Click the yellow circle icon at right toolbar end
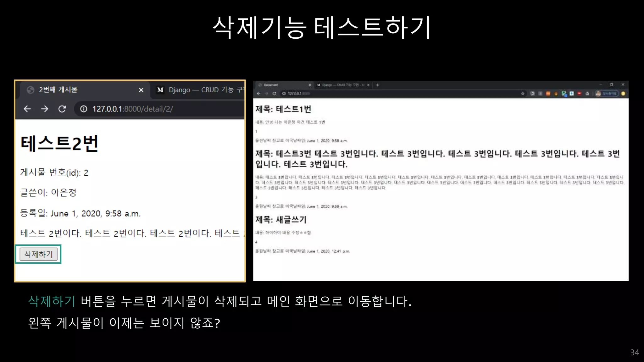 [623, 93]
